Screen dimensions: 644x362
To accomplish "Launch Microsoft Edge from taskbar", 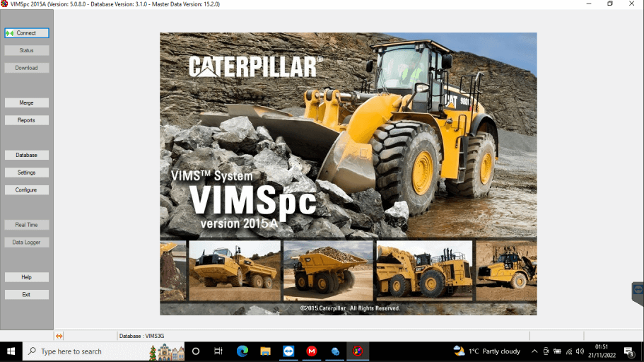I will click(242, 351).
